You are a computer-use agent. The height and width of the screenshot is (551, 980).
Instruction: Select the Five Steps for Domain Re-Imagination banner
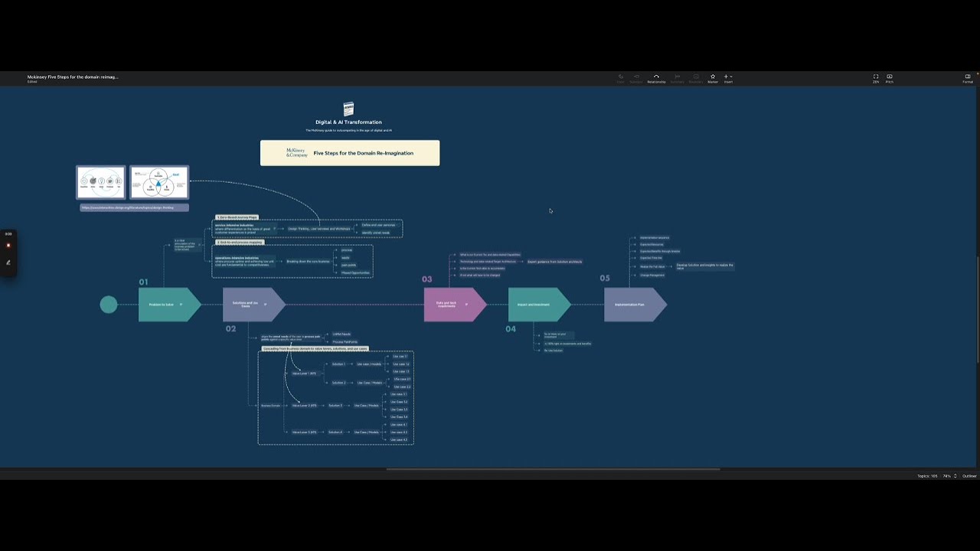350,153
